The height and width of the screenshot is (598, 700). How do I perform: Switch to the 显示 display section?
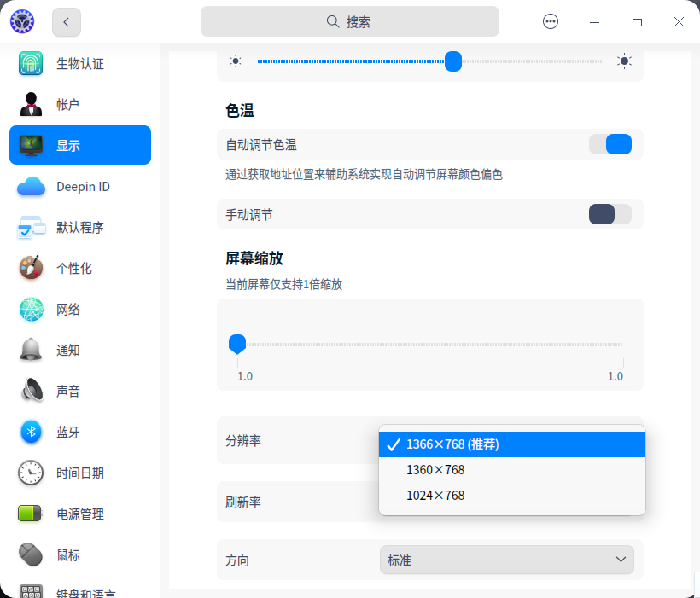[31, 145]
